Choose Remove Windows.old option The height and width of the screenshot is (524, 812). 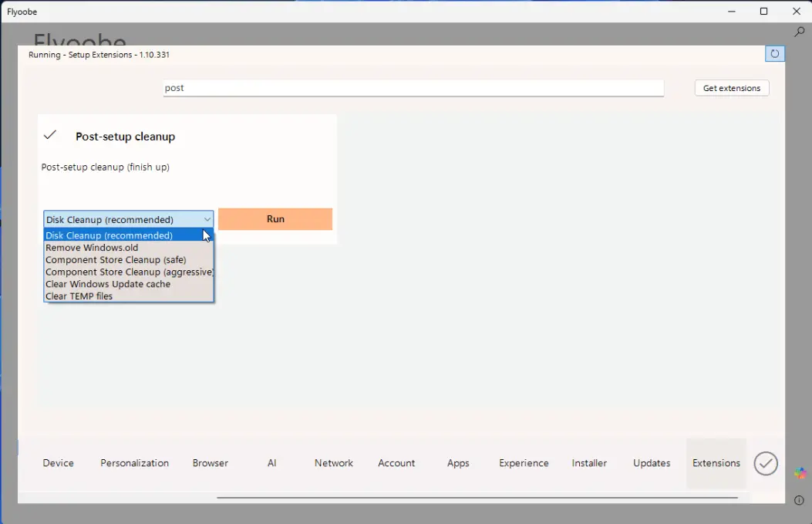click(x=128, y=248)
